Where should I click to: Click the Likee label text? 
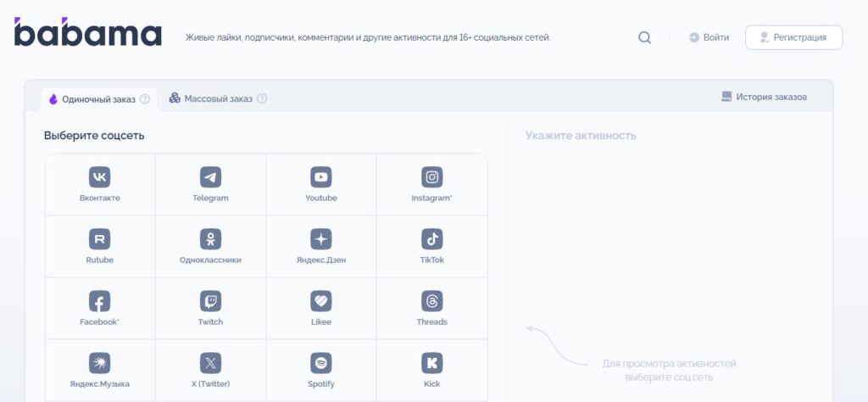point(321,322)
